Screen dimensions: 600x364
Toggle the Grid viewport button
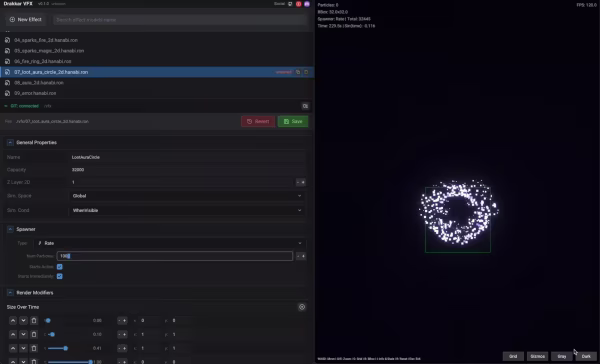click(x=513, y=356)
